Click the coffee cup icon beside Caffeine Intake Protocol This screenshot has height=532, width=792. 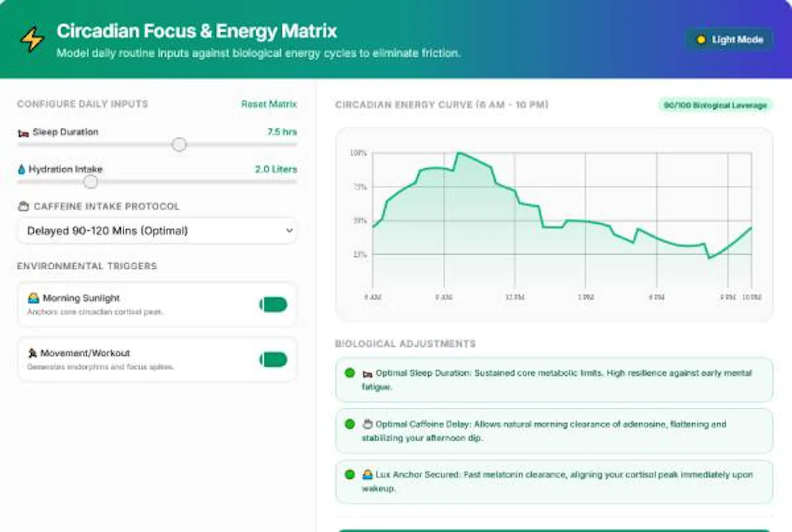(23, 206)
